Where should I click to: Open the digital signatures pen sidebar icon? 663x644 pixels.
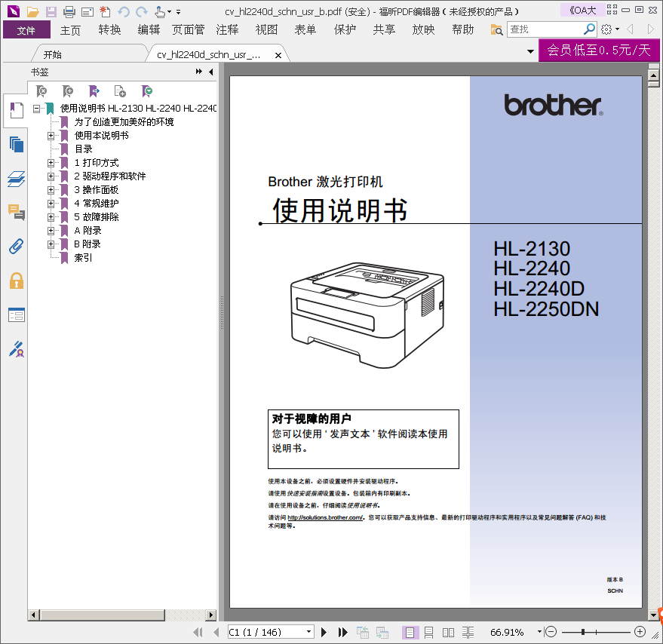pos(17,349)
